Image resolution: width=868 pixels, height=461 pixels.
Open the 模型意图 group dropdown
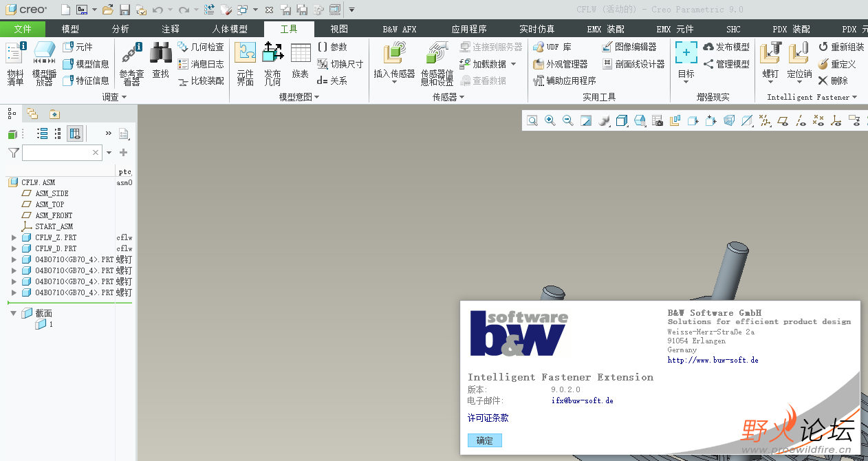tap(299, 97)
